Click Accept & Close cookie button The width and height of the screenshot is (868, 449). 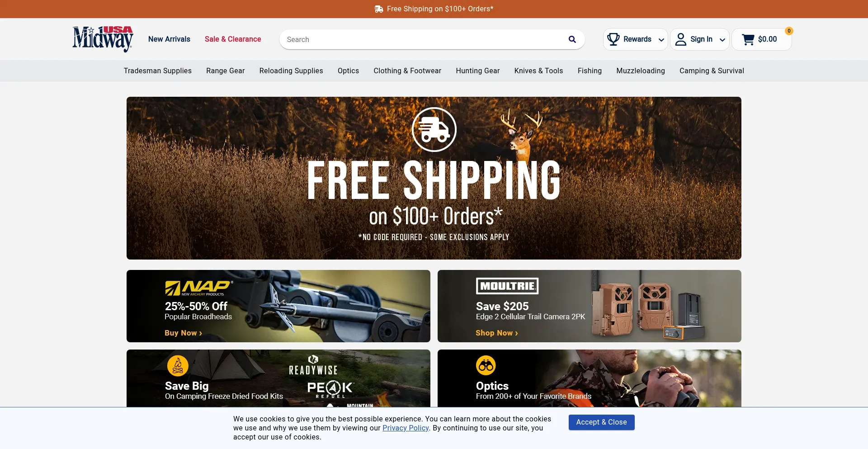[x=601, y=422]
